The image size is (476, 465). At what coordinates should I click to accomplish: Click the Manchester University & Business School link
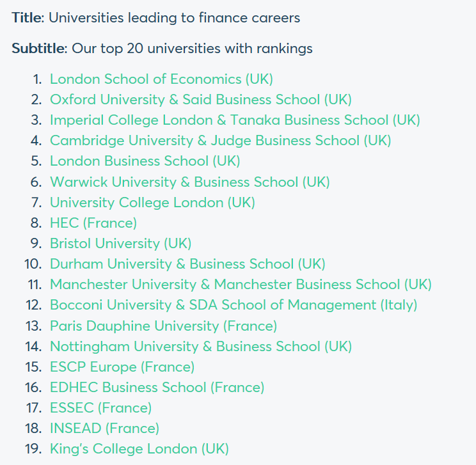[x=241, y=285]
